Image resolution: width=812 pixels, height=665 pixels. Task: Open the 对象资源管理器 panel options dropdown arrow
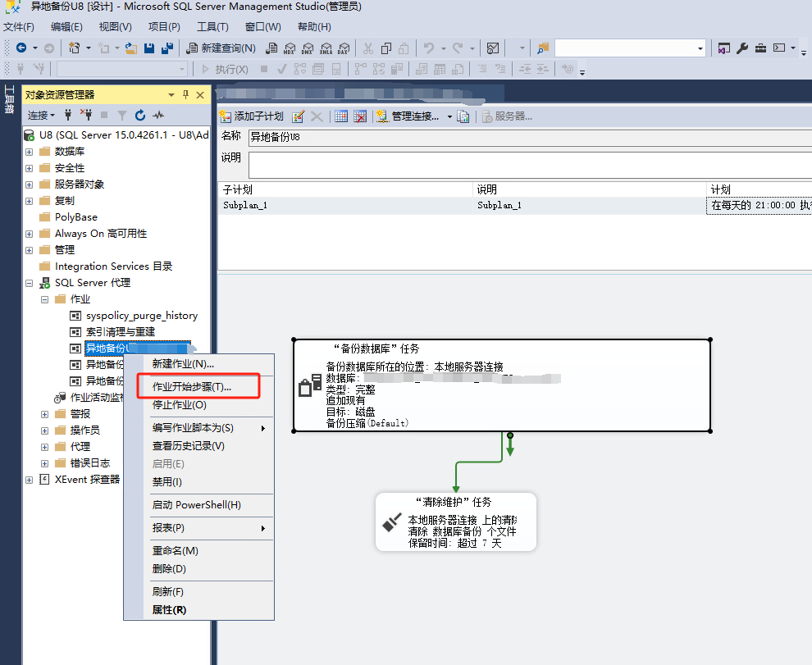click(x=171, y=95)
